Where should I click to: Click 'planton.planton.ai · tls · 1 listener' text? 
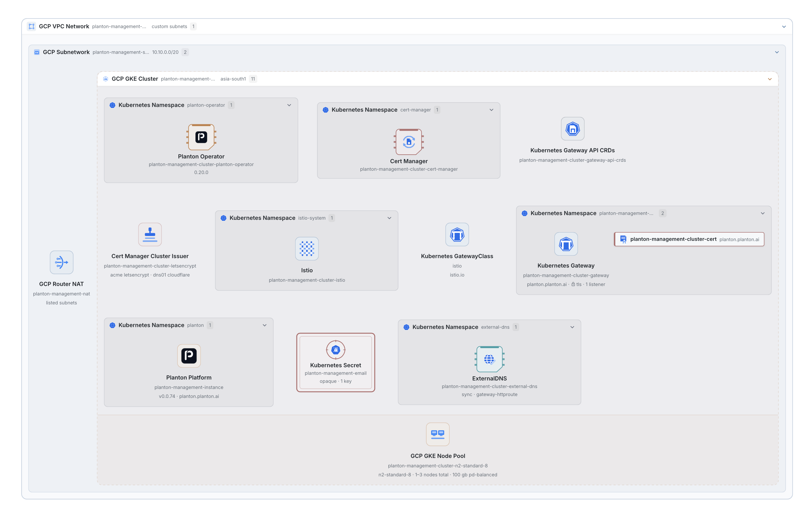[x=566, y=284]
